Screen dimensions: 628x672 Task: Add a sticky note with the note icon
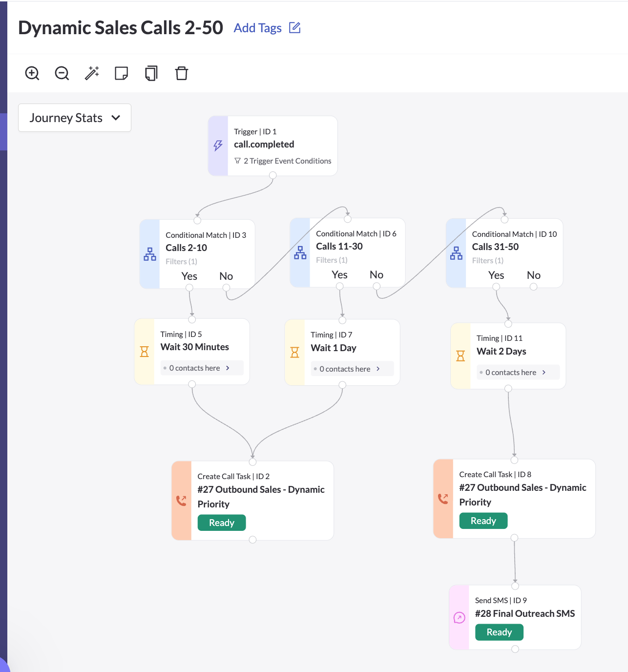(x=121, y=73)
